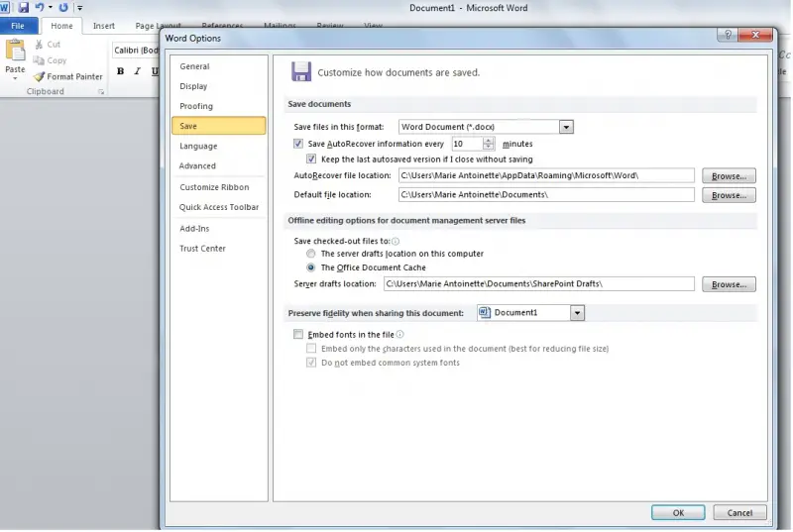Toggle Save AutoRecover information checkbox

[x=298, y=144]
